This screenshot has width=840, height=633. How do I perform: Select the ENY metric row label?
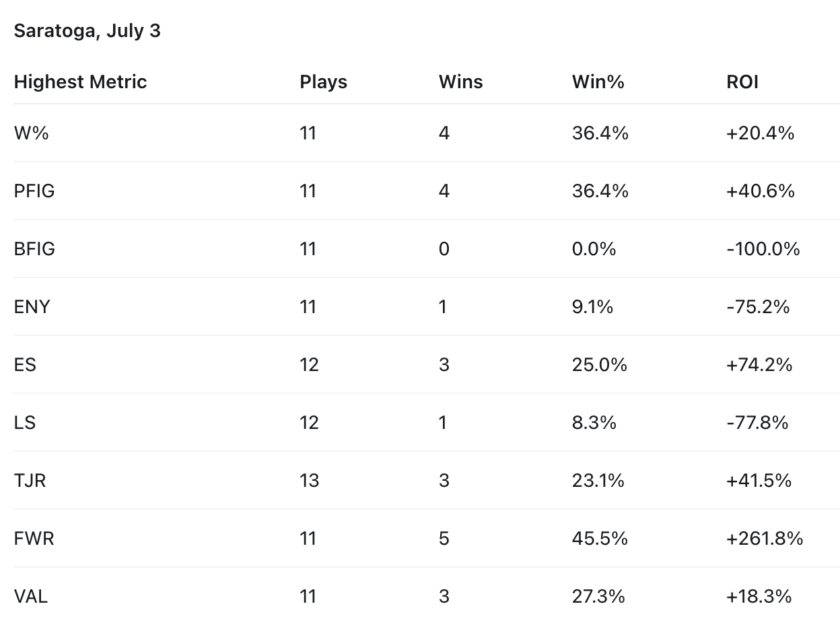pyautogui.click(x=32, y=307)
